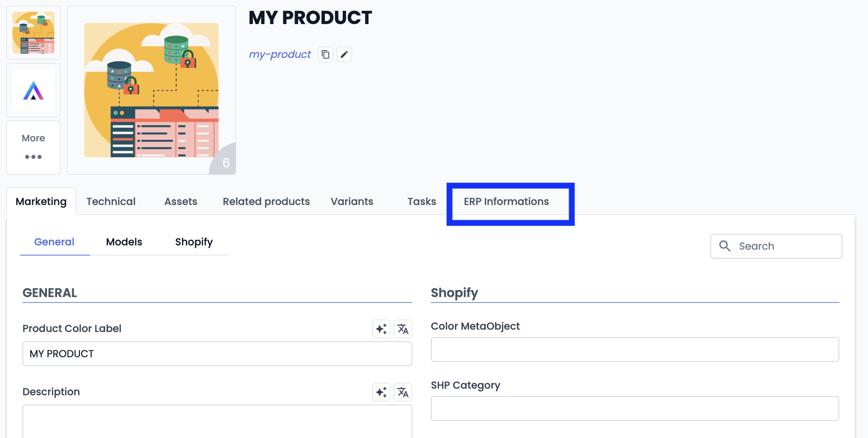
Task: Click translate icon for Product Color Label
Action: pyautogui.click(x=403, y=329)
